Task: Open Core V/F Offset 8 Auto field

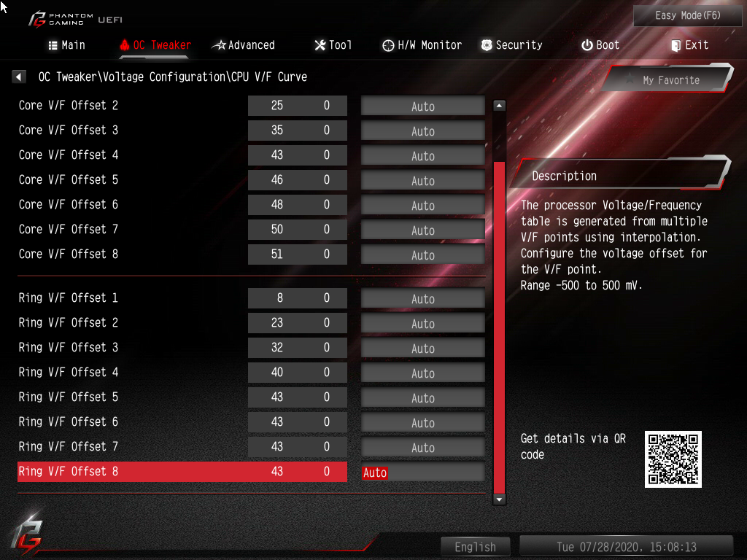Action: (422, 254)
